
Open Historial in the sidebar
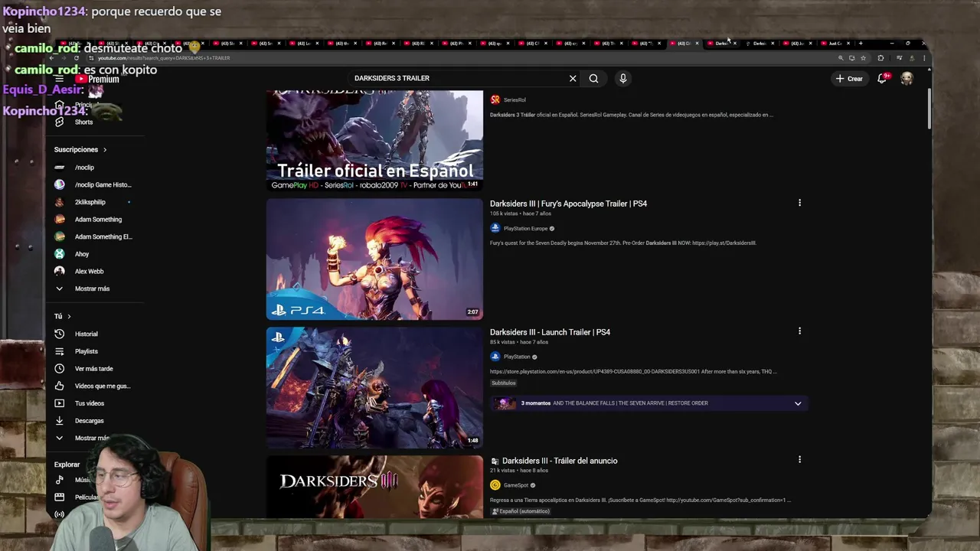click(86, 334)
